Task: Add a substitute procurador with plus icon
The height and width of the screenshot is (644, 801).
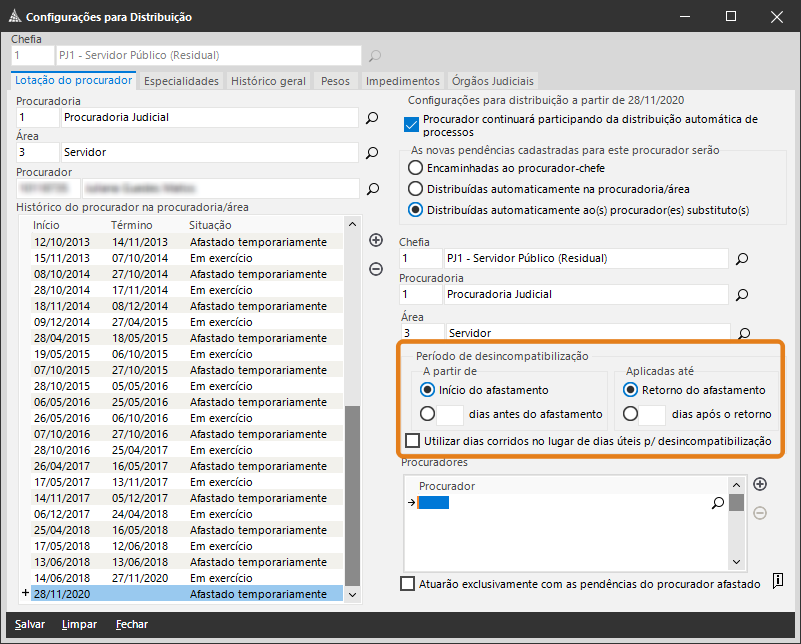Action: [x=760, y=485]
